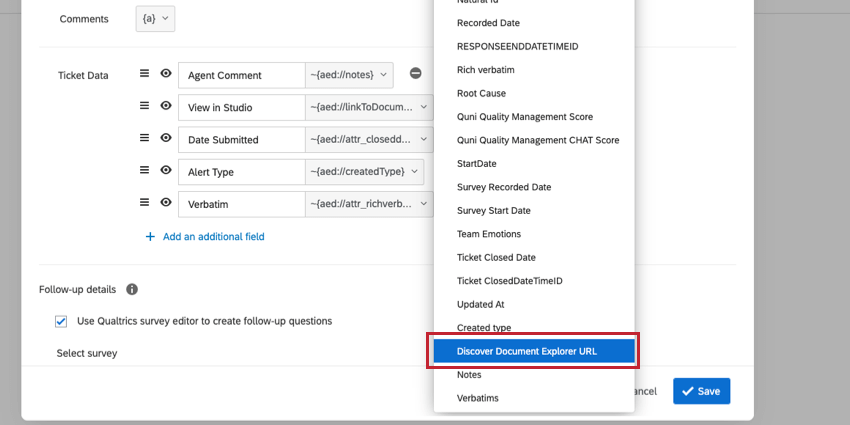This screenshot has height=425, width=850.
Task: Click reorder handle beside Verbatim field
Action: click(x=144, y=204)
